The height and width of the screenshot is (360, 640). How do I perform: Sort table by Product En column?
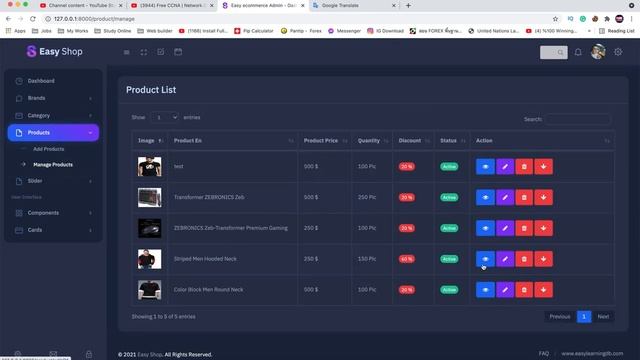233,140
